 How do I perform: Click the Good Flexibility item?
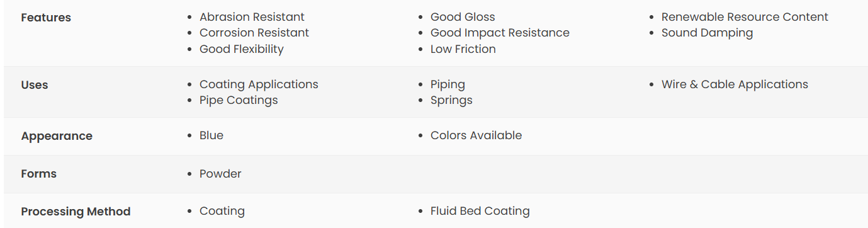coord(242,49)
